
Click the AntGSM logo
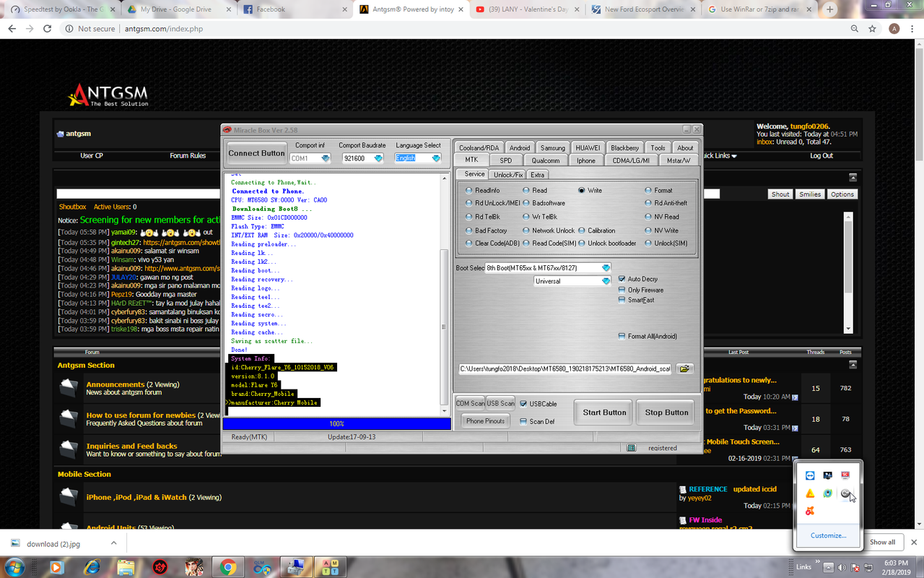pos(108,95)
